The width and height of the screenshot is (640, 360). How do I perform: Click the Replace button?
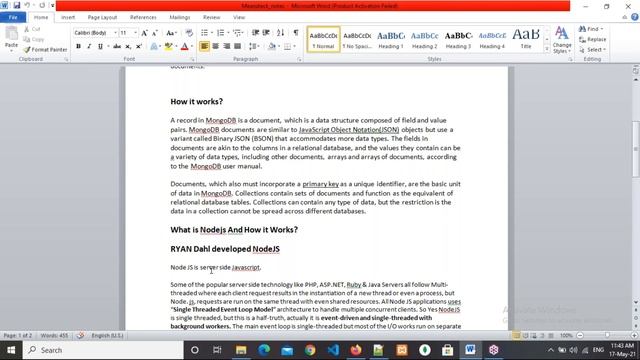click(x=593, y=39)
